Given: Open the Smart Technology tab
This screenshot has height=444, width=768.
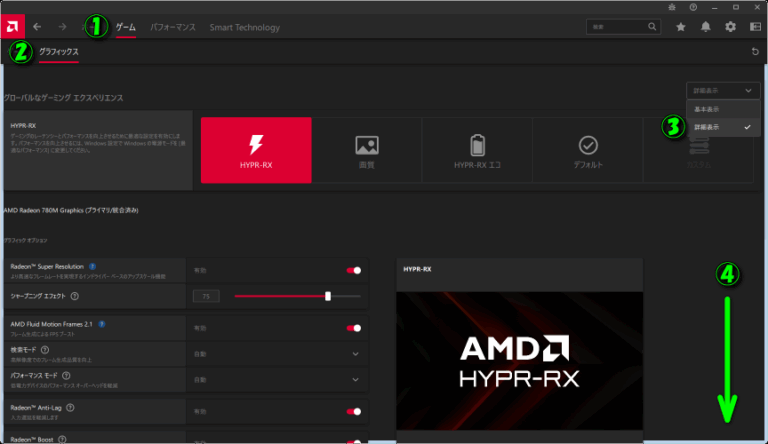Looking at the screenshot, I should (x=244, y=27).
